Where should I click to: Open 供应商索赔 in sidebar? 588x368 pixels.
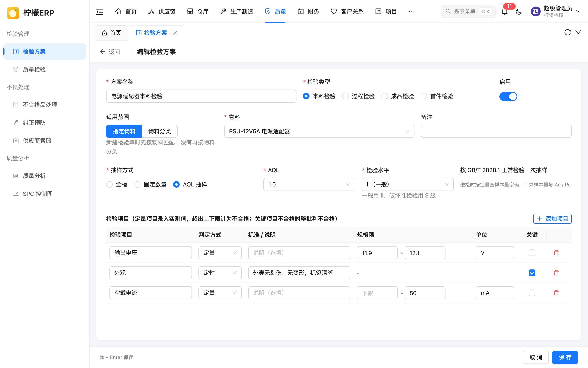(x=45, y=141)
